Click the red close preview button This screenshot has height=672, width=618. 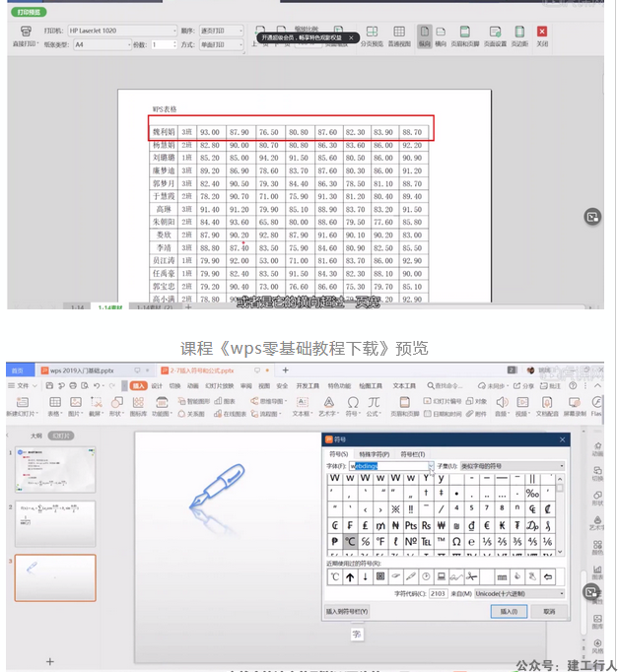tap(542, 32)
